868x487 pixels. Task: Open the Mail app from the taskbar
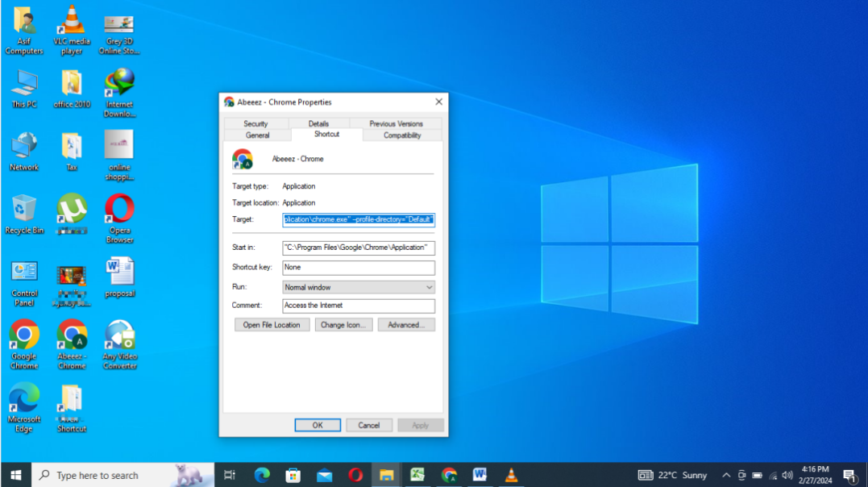tap(324, 475)
